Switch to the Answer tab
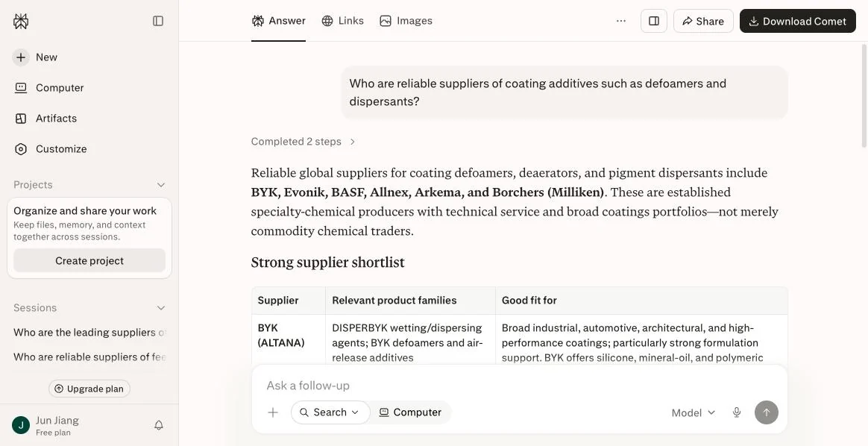Image resolution: width=868 pixels, height=446 pixels. [278, 21]
